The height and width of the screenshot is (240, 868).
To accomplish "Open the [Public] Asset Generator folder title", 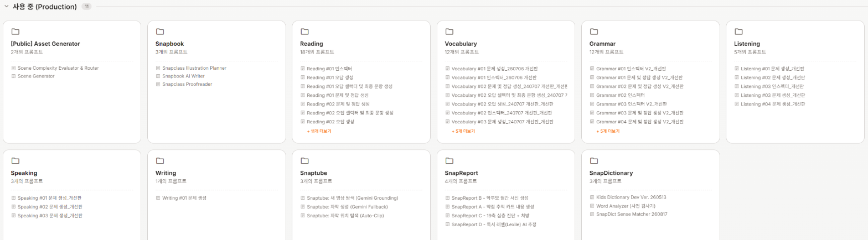I will pyautogui.click(x=45, y=44).
